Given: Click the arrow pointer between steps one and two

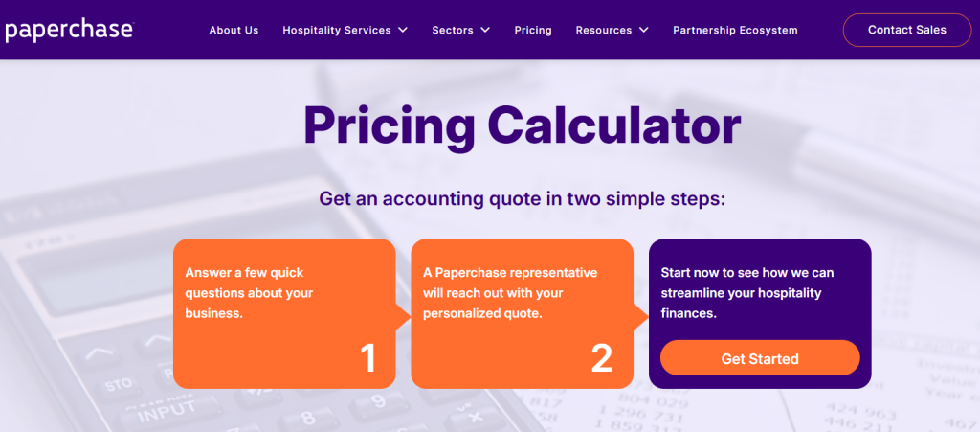Looking at the screenshot, I should 404,314.
